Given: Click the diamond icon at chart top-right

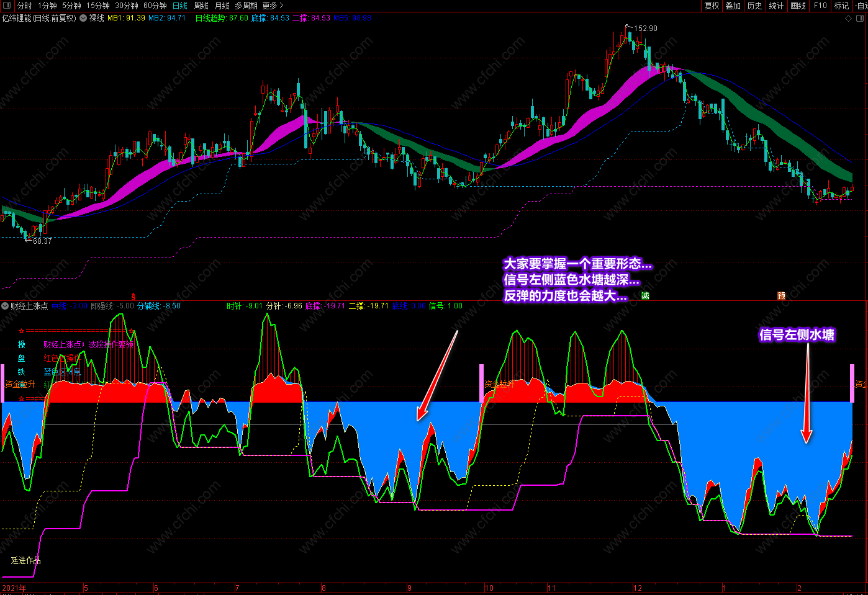Looking at the screenshot, I should (x=849, y=19).
